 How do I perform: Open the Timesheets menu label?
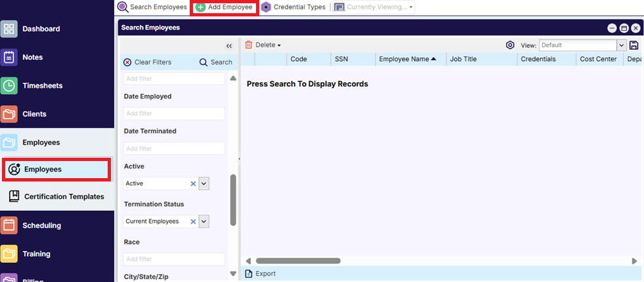(x=43, y=85)
